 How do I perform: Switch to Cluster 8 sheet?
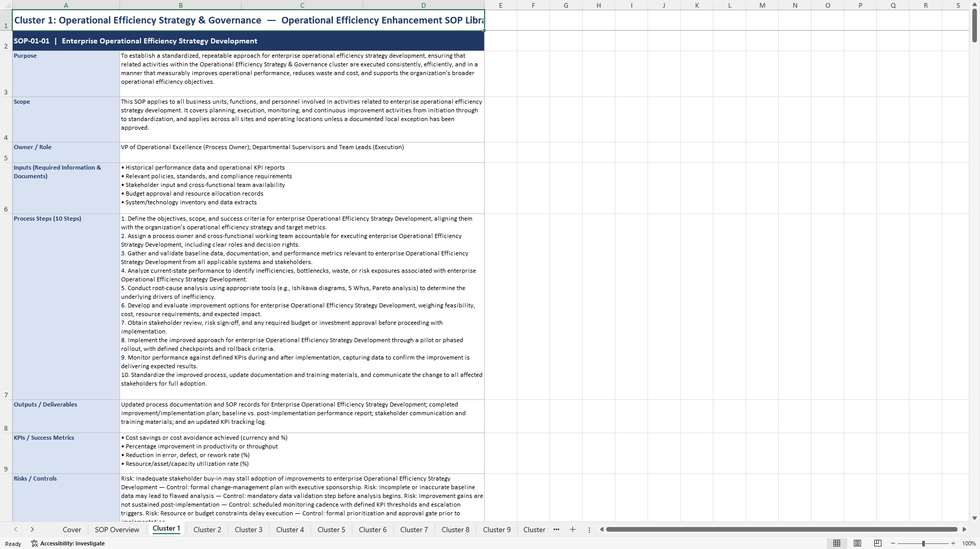click(456, 530)
